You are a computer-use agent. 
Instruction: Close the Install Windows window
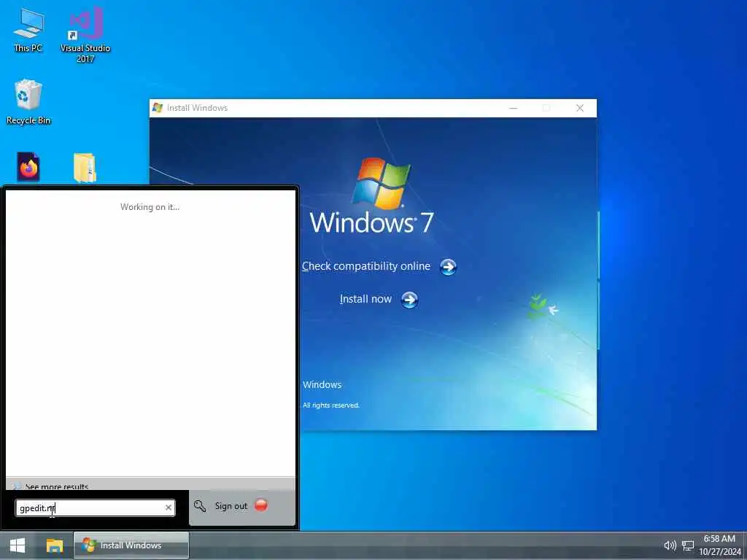(x=580, y=108)
